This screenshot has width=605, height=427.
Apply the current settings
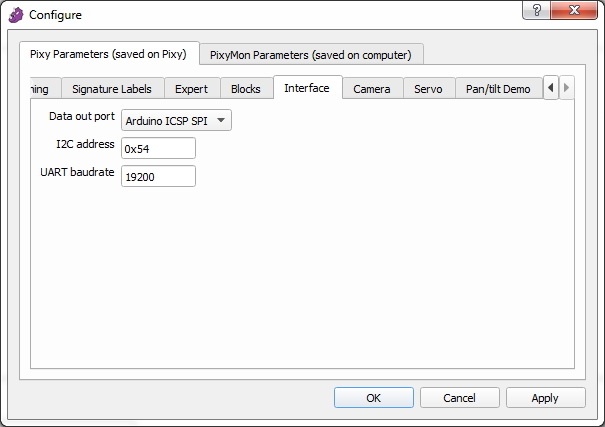(545, 397)
